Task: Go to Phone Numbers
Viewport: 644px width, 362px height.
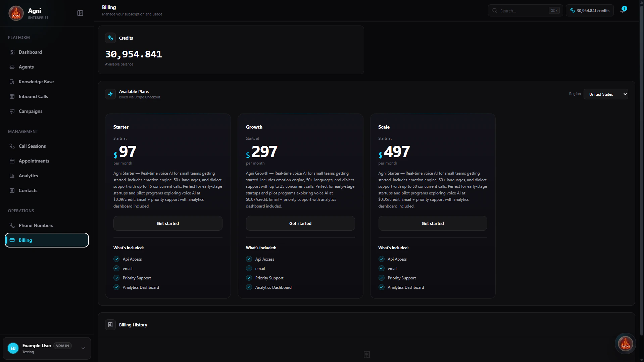Action: coord(47,225)
